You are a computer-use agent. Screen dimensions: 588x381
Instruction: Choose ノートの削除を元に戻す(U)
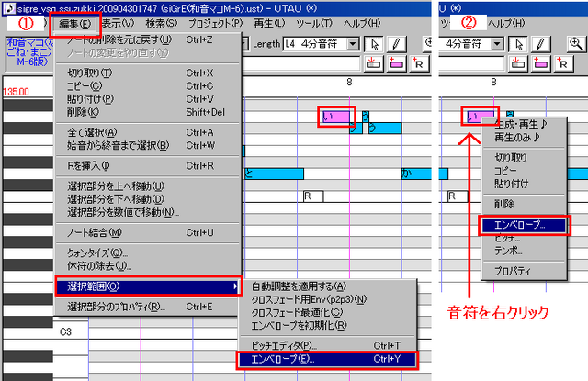[x=148, y=39]
